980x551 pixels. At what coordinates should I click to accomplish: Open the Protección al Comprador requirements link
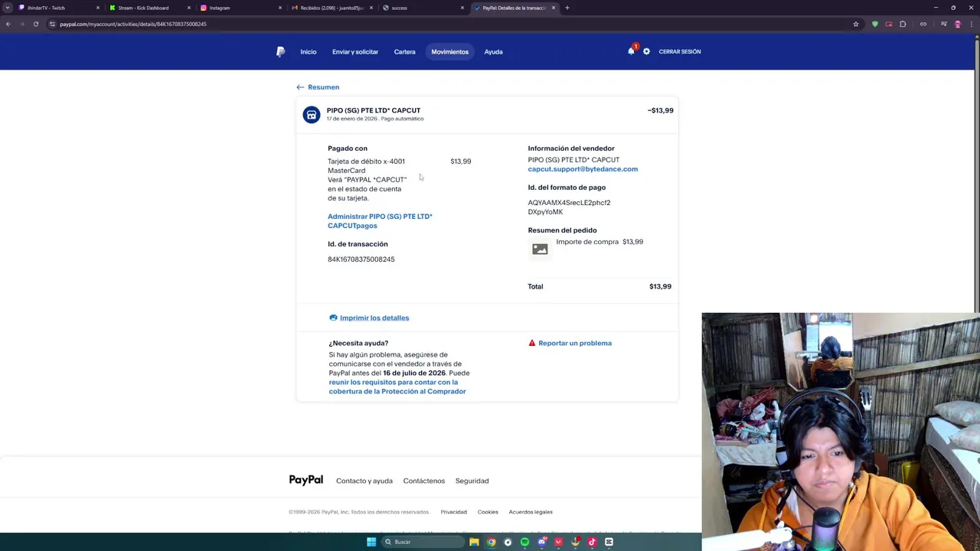click(397, 386)
